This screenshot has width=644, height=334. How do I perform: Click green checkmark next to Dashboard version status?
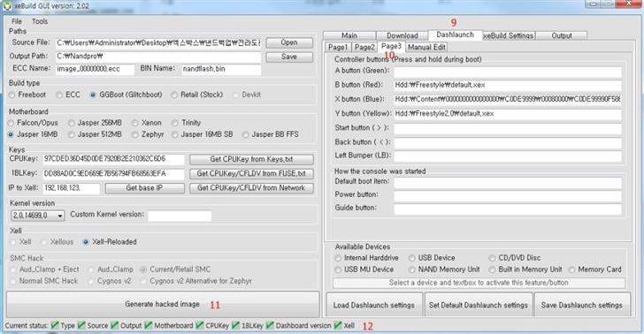click(x=270, y=325)
